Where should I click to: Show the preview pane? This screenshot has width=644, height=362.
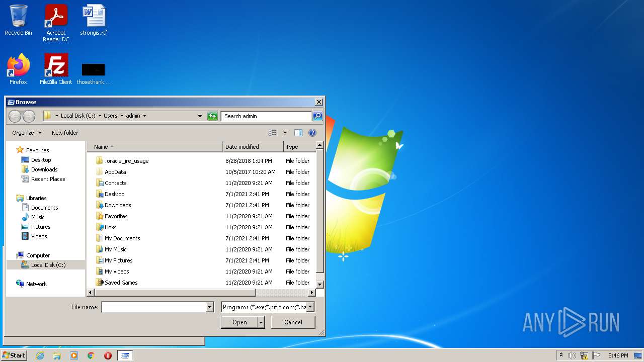tap(298, 133)
